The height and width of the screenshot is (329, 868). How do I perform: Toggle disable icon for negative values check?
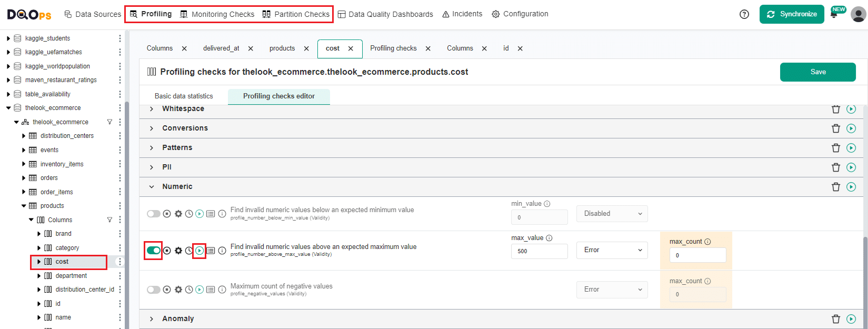[167, 290]
